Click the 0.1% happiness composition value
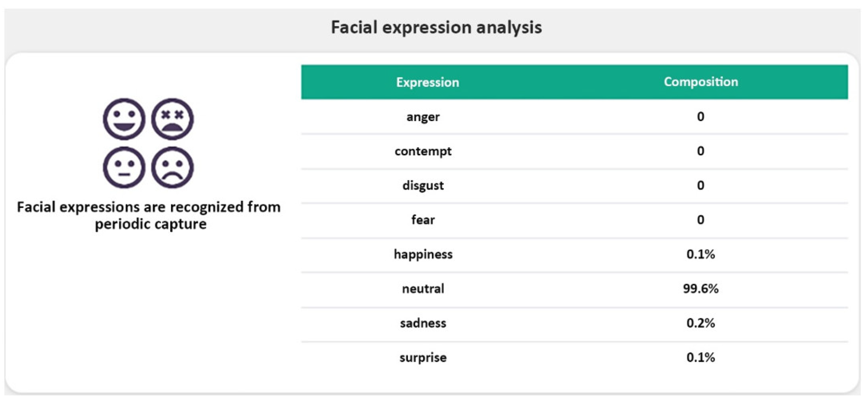868x401 pixels. [701, 254]
